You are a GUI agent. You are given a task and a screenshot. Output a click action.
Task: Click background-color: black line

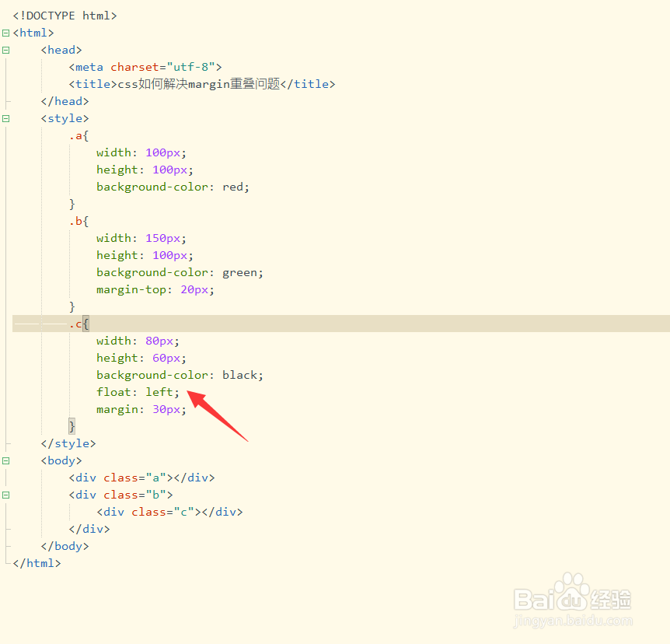pos(180,375)
